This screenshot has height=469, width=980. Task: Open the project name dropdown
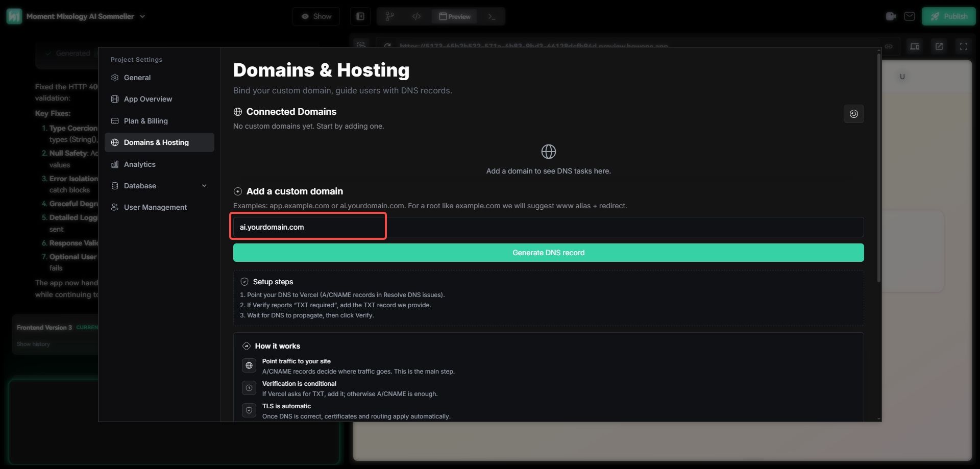tap(142, 16)
